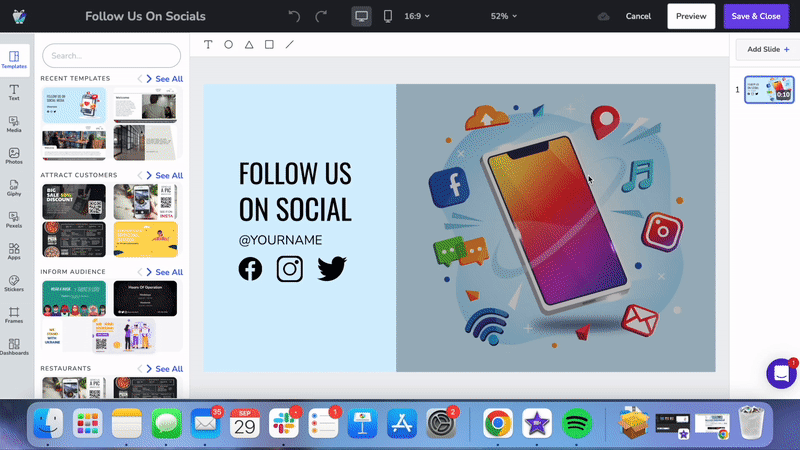Image resolution: width=800 pixels, height=450 pixels.
Task: Select the Text tool in the canvas toolbar
Action: pos(208,45)
